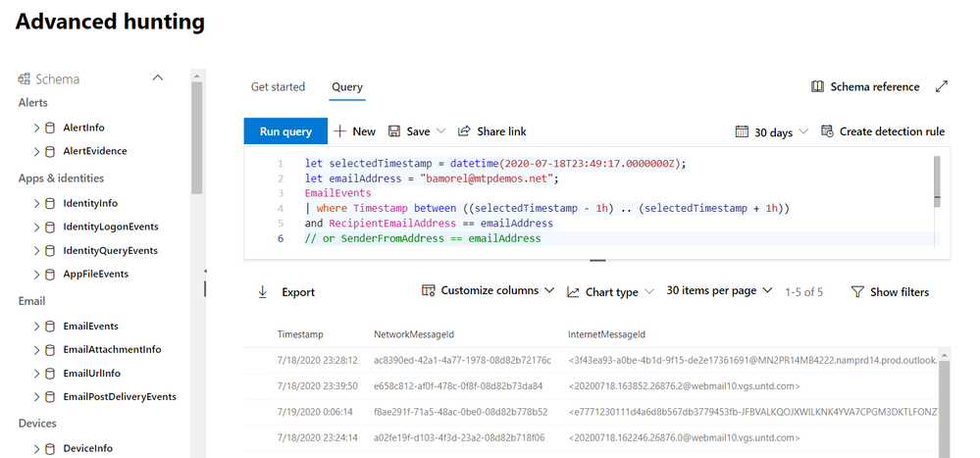The height and width of the screenshot is (458, 980).
Task: Expand the DeviceInfo table node
Action: coord(37,448)
